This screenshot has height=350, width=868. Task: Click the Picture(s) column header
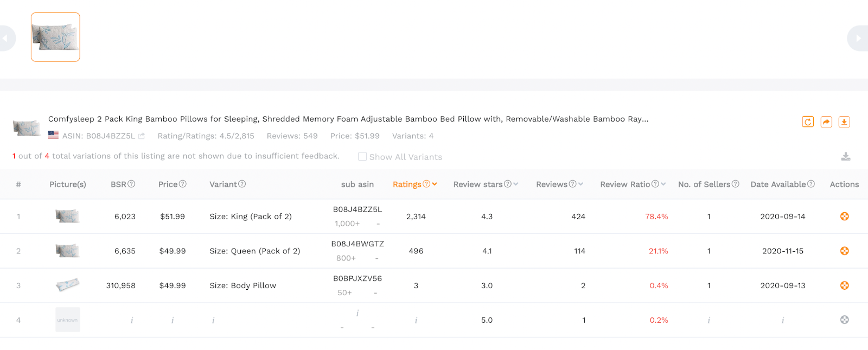tap(68, 184)
